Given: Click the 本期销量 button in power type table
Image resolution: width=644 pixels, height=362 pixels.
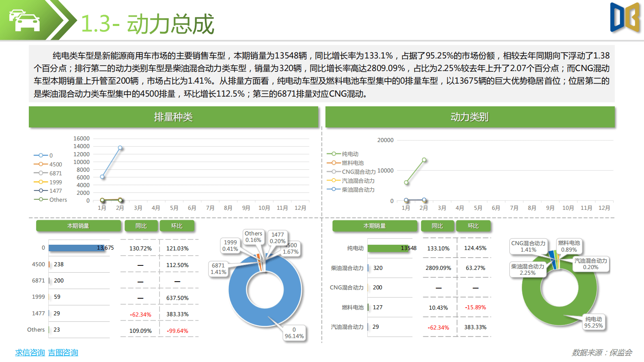Looking at the screenshot, I should (x=375, y=226).
